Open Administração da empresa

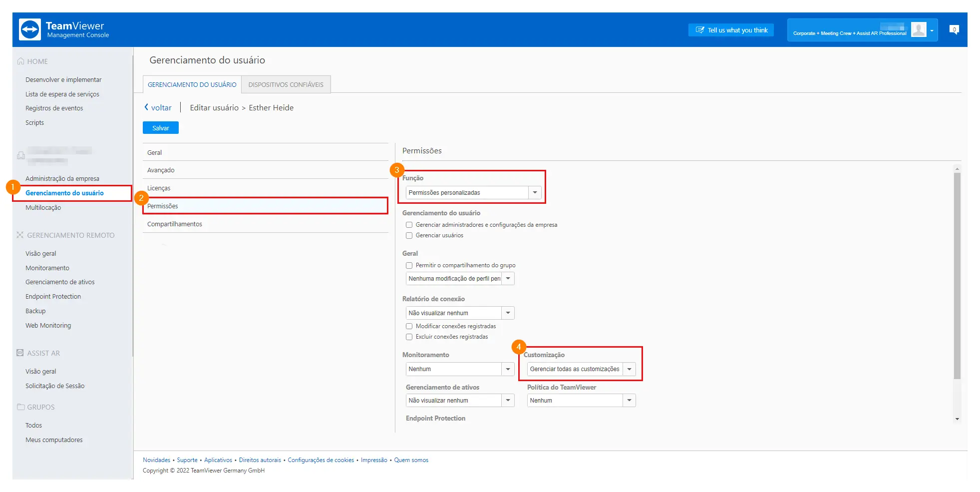coord(62,178)
